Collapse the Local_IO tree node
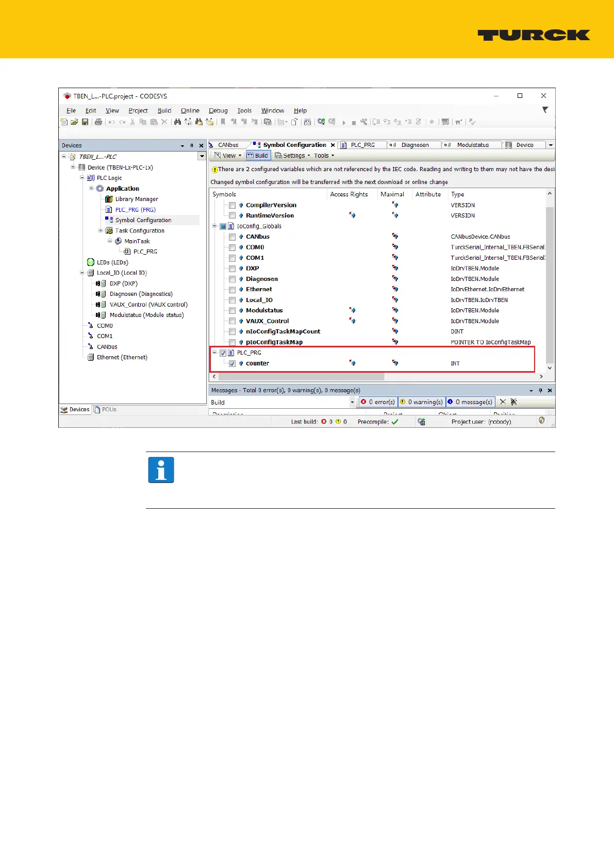 point(82,273)
